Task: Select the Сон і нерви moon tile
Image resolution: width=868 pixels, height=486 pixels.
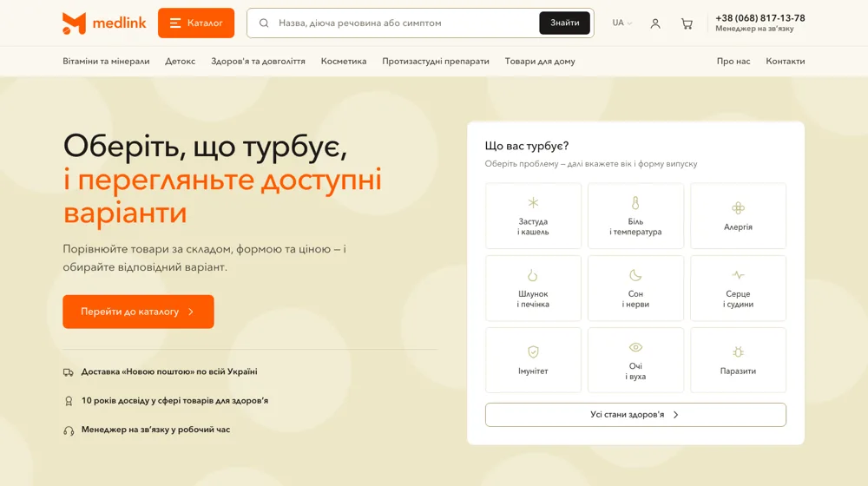Action: (635, 288)
